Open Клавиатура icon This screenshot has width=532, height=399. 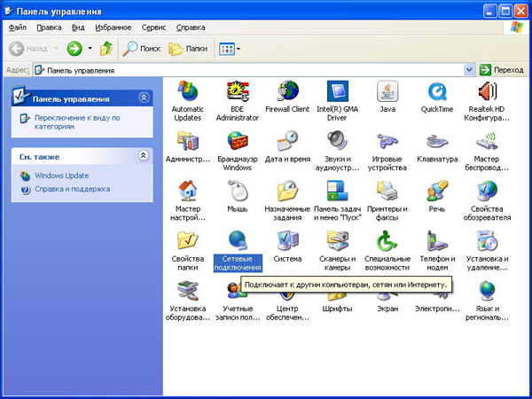coord(437,141)
